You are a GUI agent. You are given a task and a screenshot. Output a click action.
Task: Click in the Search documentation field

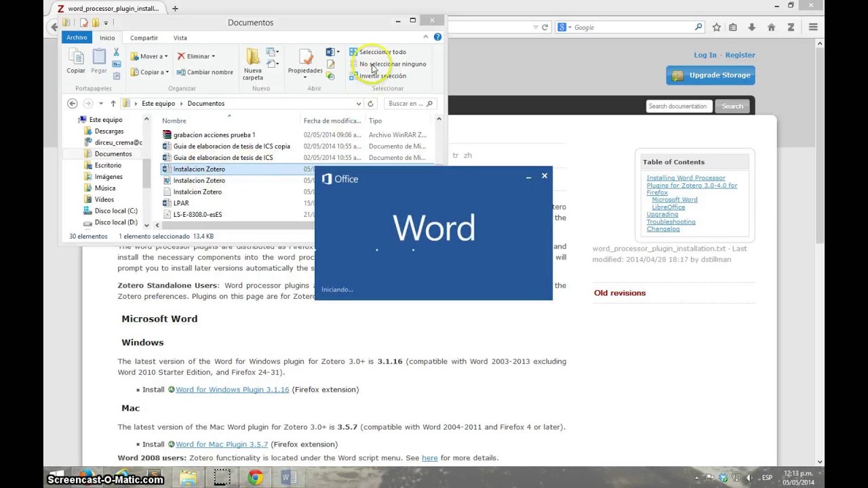click(x=680, y=106)
